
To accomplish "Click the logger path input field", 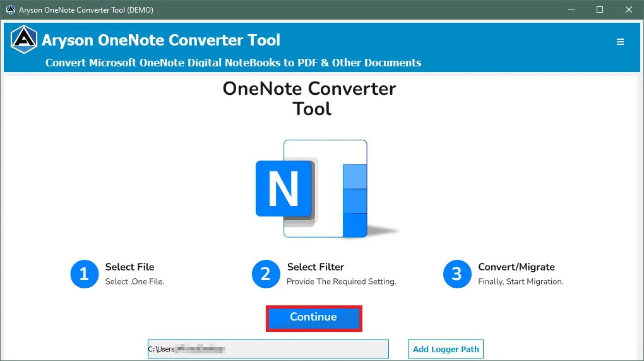I will pyautogui.click(x=268, y=349).
